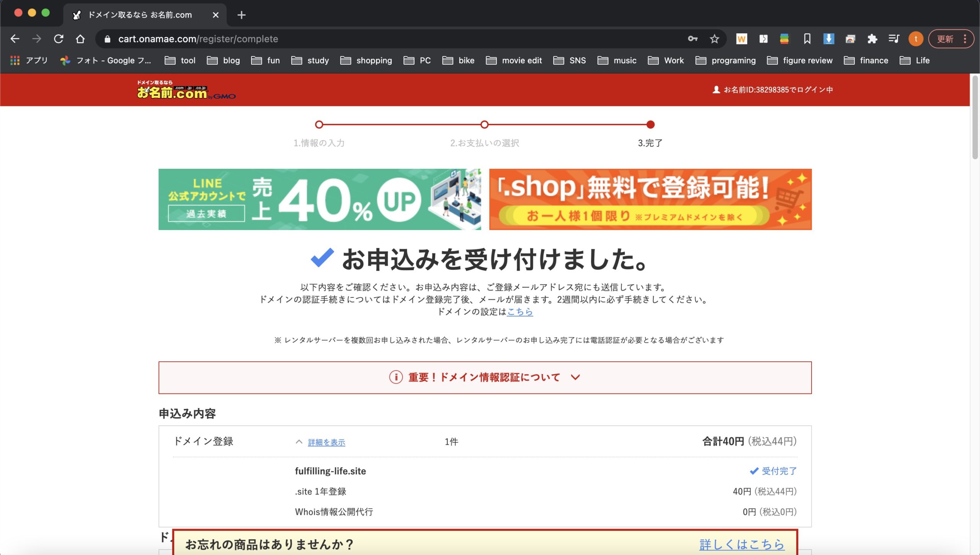Toggle the bookmark star for this page

pos(714,39)
